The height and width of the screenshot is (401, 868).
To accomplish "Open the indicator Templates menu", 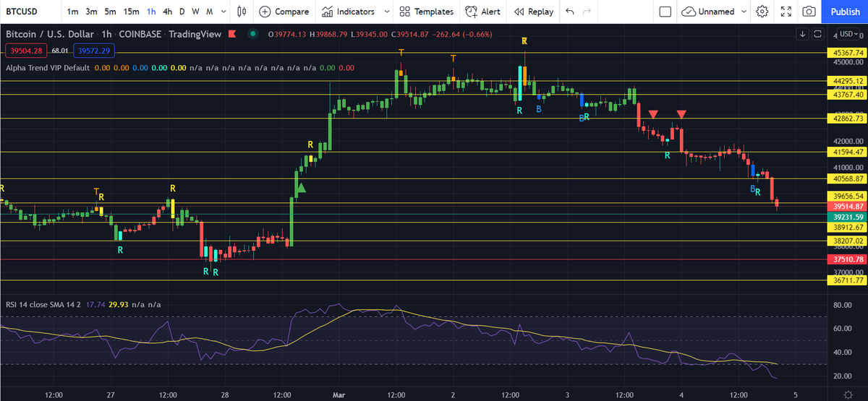I will point(427,12).
